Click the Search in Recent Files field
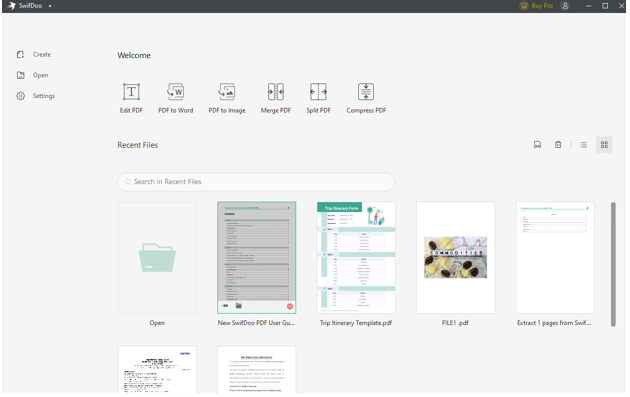Screen dimensions: 630x397 [256, 182]
